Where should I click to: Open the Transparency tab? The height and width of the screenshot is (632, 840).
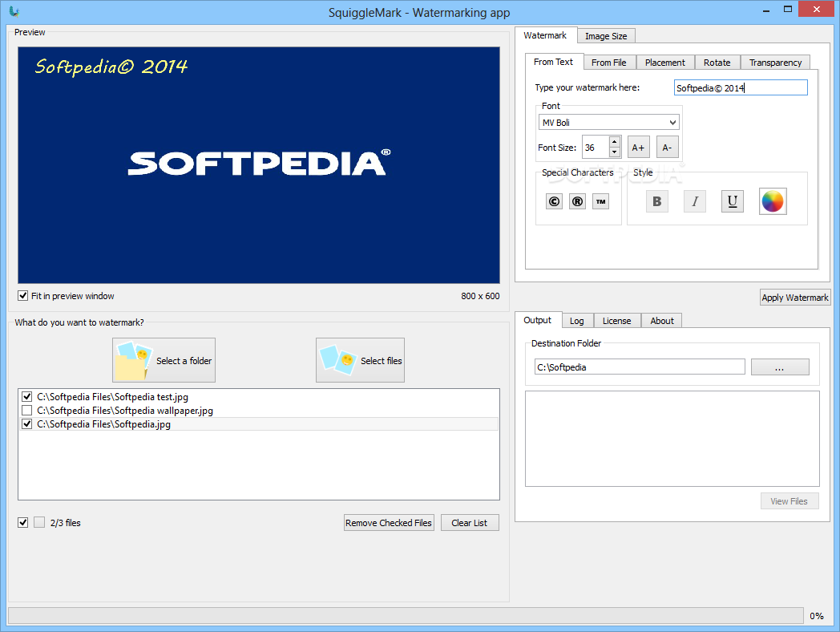775,63
